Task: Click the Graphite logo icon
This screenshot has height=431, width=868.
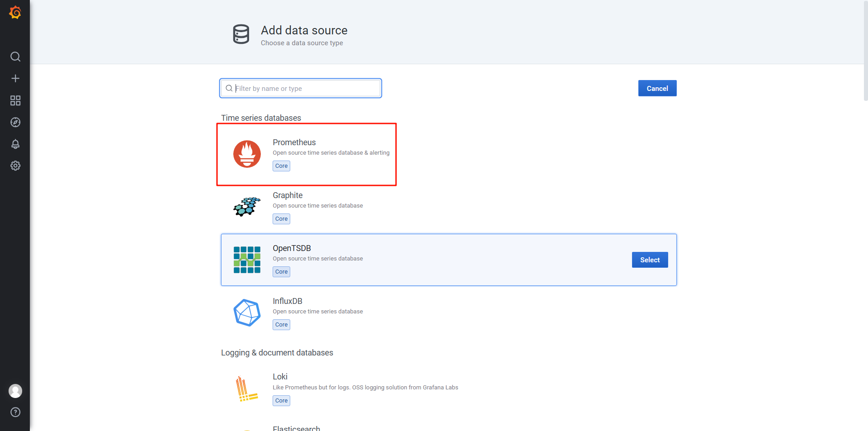Action: (x=247, y=207)
